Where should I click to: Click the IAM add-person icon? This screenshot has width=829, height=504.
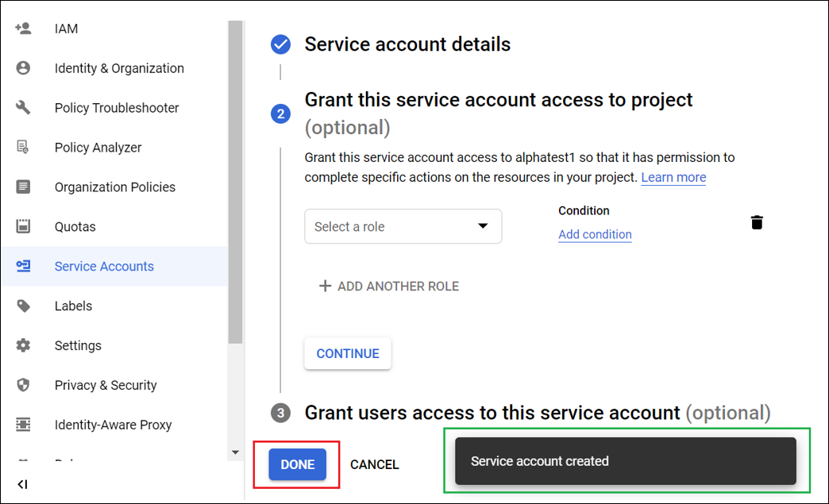[23, 29]
